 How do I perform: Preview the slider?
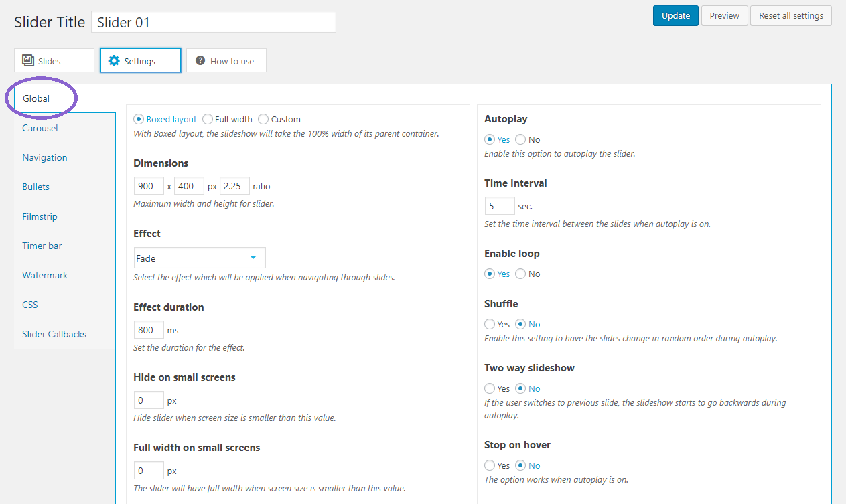point(725,15)
